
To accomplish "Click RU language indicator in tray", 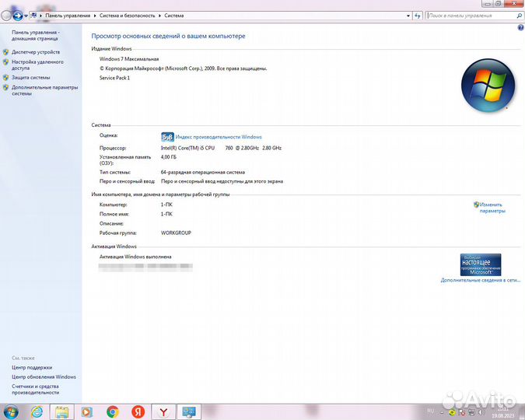I will [431, 411].
